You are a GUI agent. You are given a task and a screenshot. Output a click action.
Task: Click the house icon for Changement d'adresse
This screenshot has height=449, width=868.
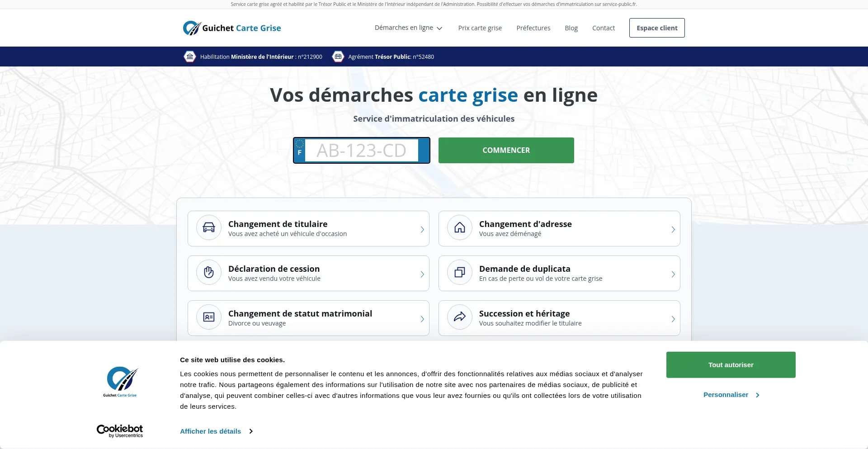459,227
